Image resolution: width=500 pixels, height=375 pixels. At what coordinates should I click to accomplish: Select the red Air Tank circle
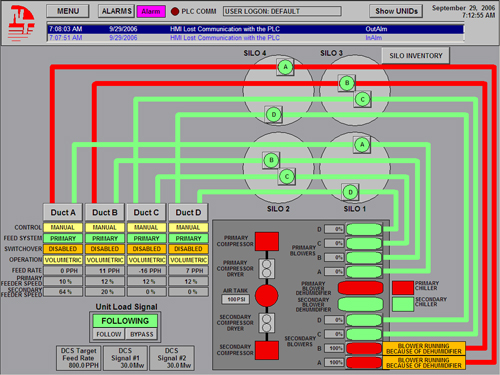click(267, 296)
